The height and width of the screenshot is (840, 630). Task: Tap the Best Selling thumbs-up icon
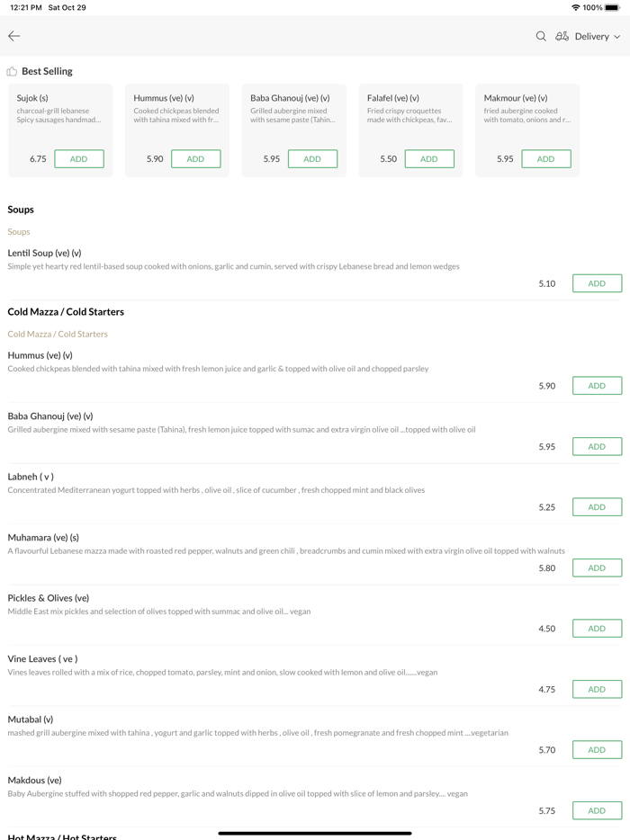12,71
